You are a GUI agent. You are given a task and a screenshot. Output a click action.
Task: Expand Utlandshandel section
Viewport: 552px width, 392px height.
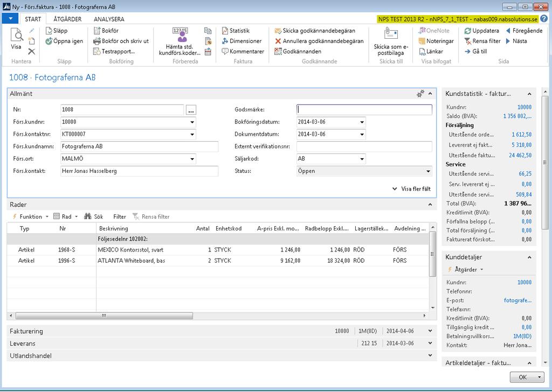(x=430, y=355)
